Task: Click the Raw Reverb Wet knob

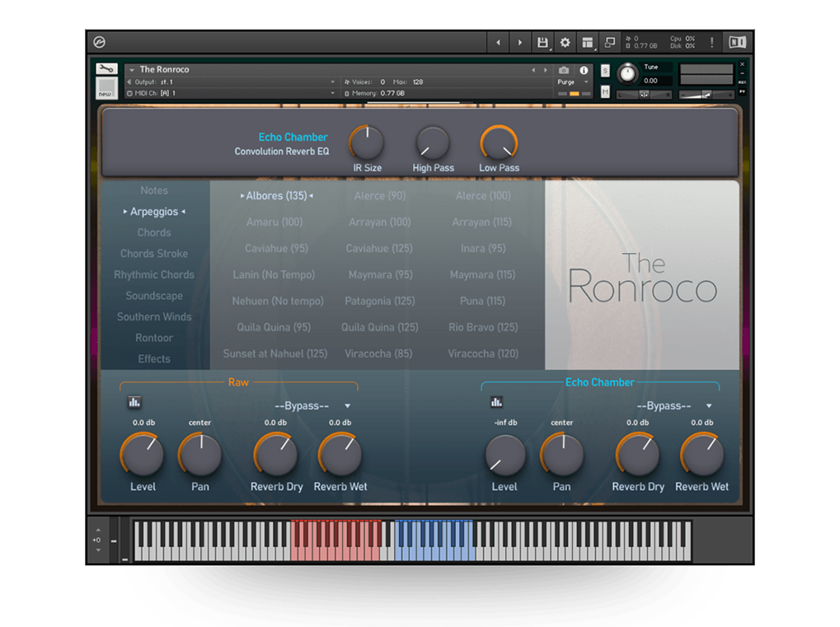Action: click(x=340, y=455)
